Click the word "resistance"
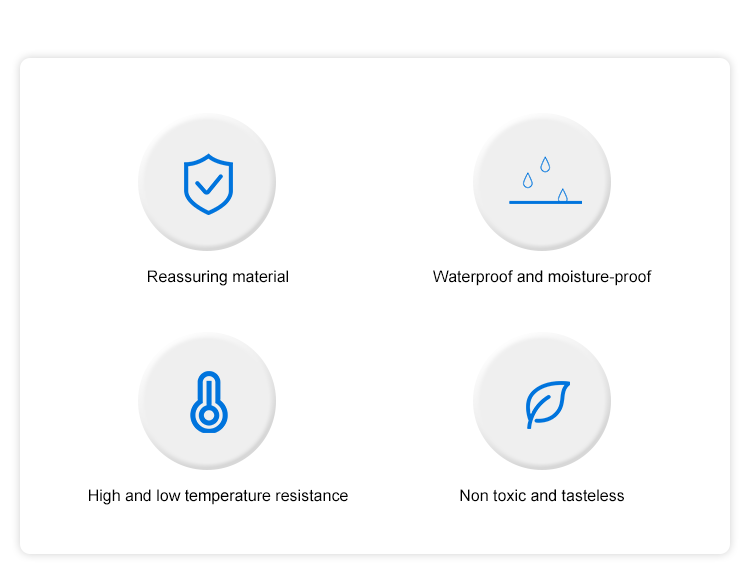Screen dimensions: 750x583 click(311, 496)
